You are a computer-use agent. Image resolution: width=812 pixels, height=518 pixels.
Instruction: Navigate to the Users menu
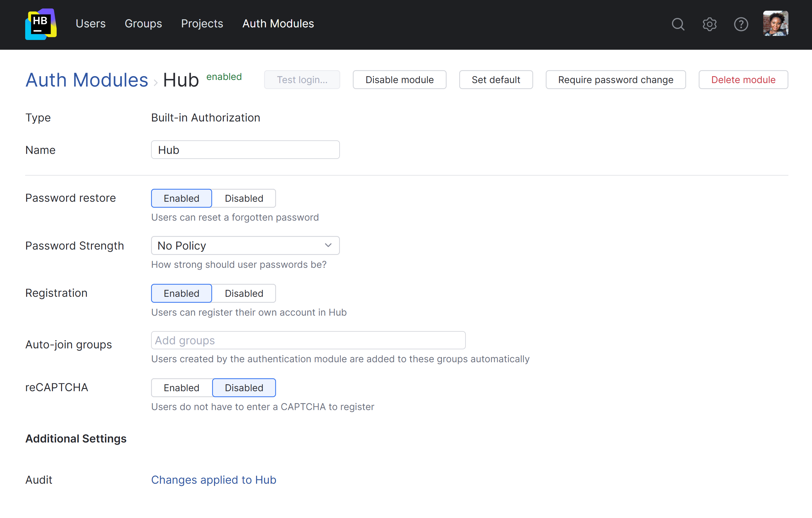coord(90,24)
